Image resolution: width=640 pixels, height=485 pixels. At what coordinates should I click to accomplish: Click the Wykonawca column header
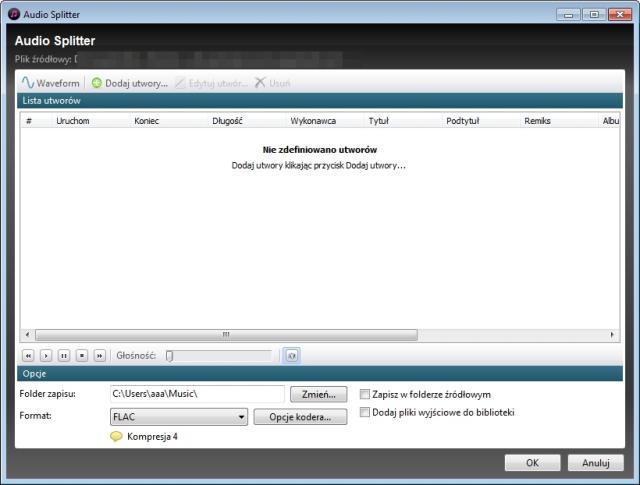(x=313, y=121)
